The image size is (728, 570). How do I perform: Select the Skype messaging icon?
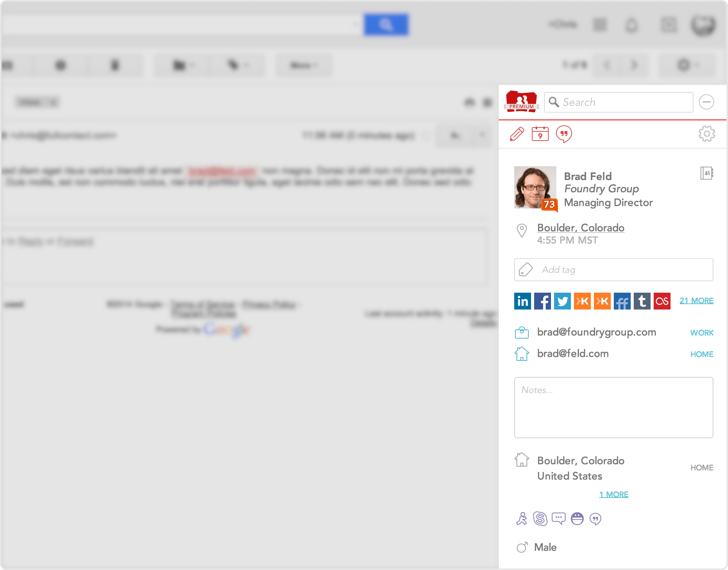click(x=540, y=519)
